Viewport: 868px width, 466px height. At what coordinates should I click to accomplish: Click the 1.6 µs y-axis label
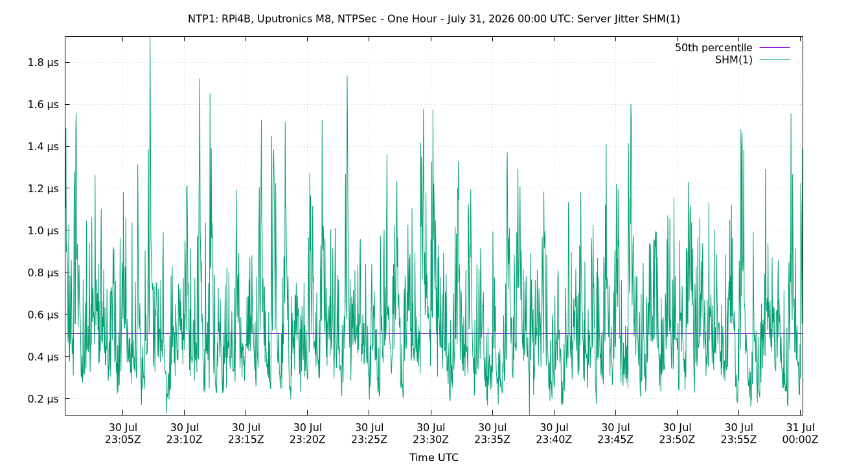44,105
